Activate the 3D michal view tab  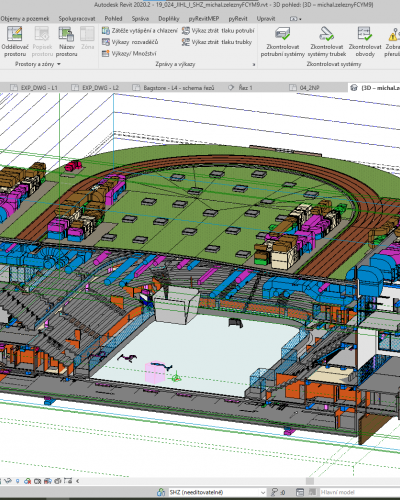(374, 88)
